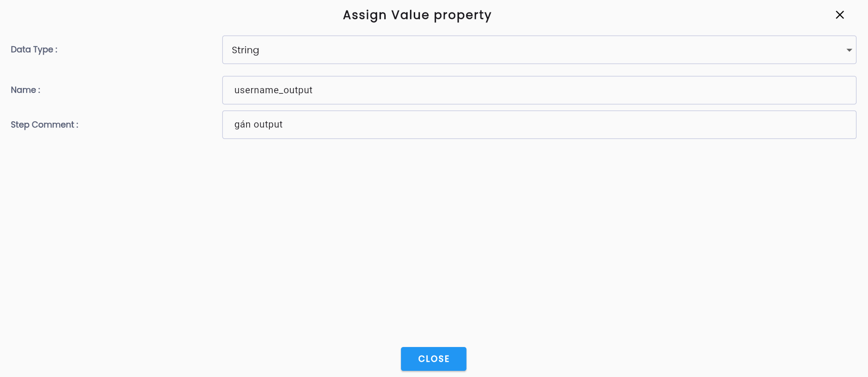The height and width of the screenshot is (377, 868).
Task: Click the blue CLOSE button
Action: pos(433,359)
